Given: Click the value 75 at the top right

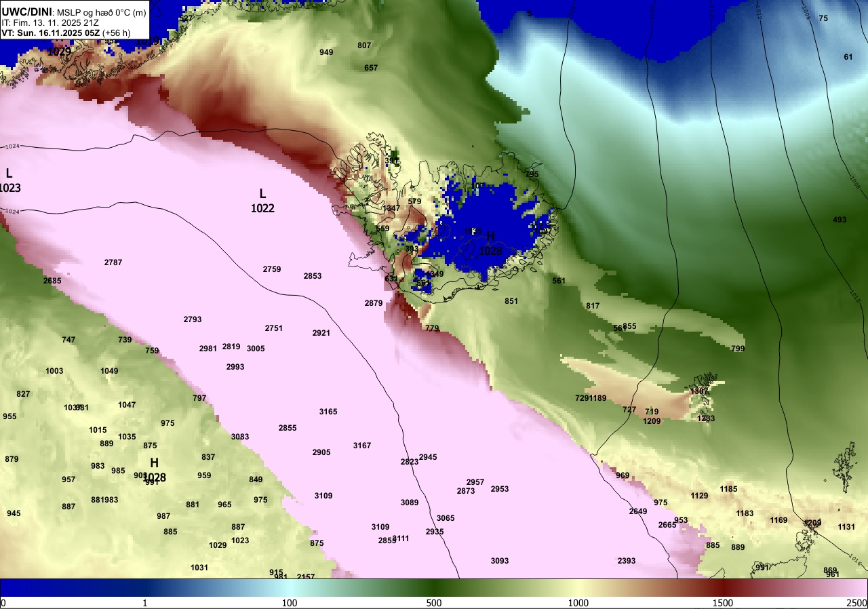Looking at the screenshot, I should [823, 18].
